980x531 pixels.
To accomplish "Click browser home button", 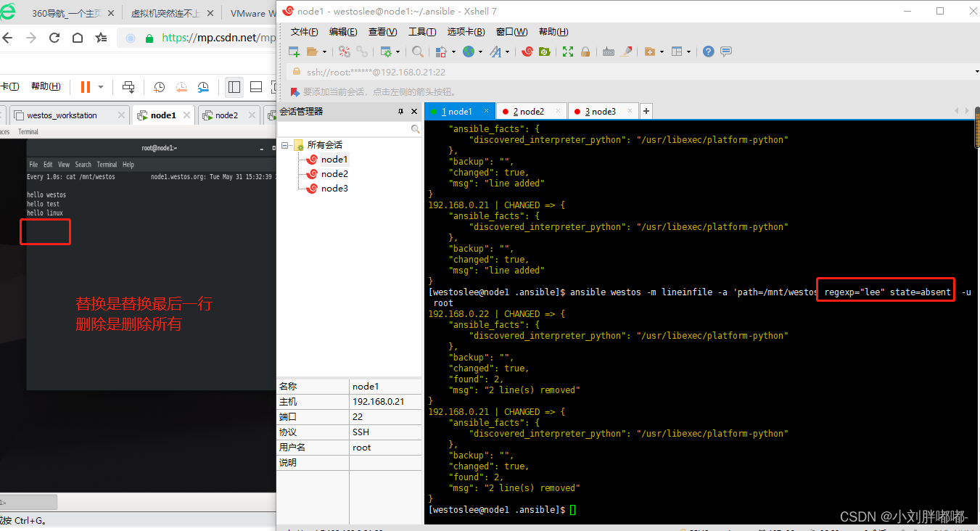I will (x=78, y=38).
